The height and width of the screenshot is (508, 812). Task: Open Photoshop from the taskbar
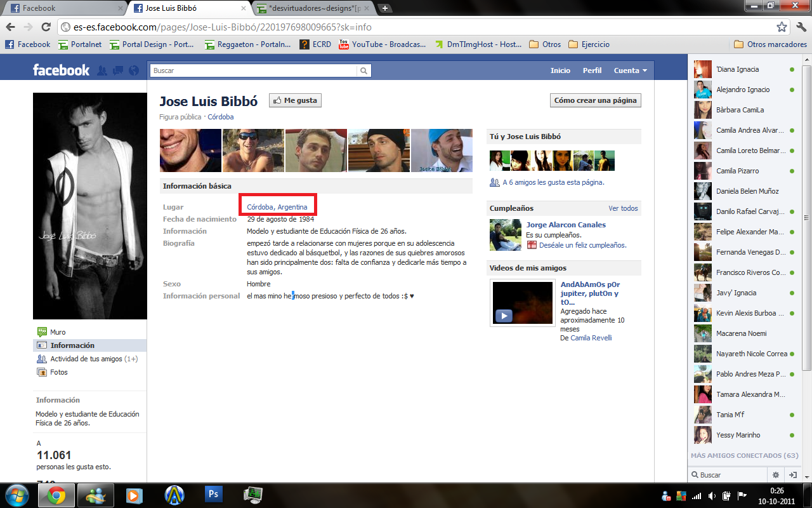(x=214, y=495)
